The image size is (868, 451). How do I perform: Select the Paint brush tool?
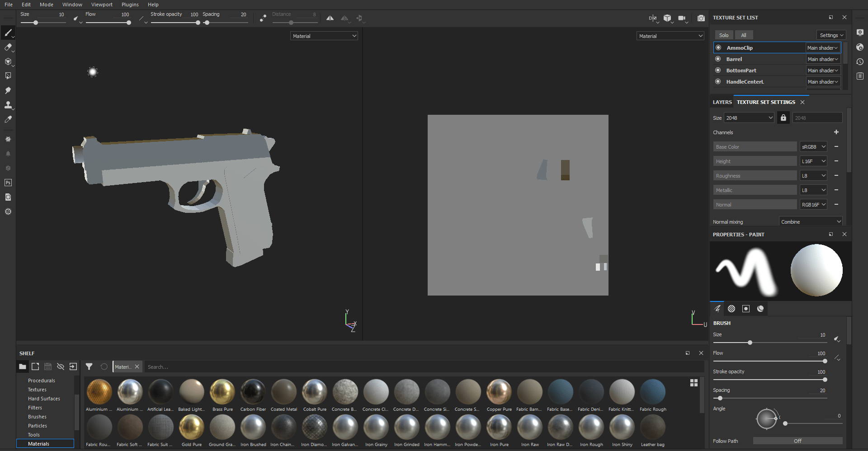pyautogui.click(x=8, y=33)
